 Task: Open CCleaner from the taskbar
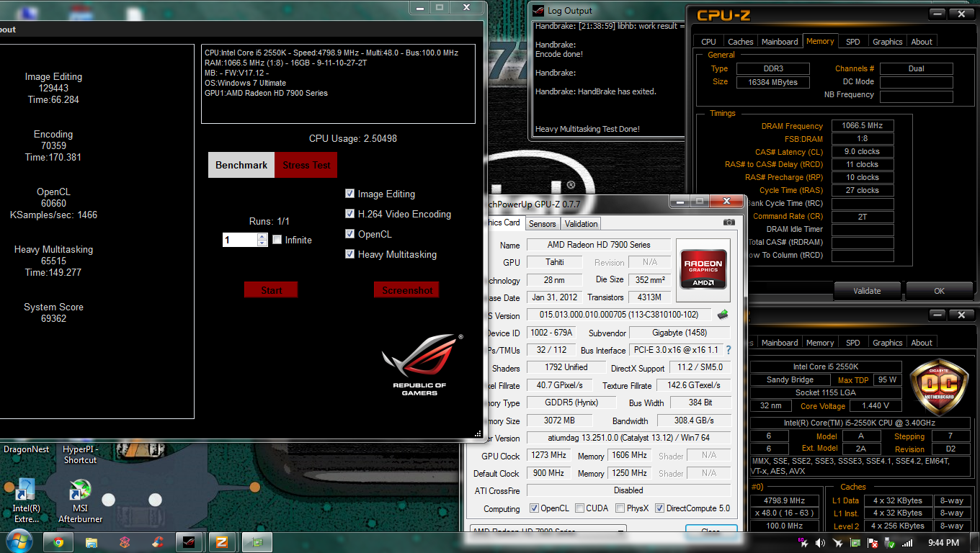tap(158, 542)
